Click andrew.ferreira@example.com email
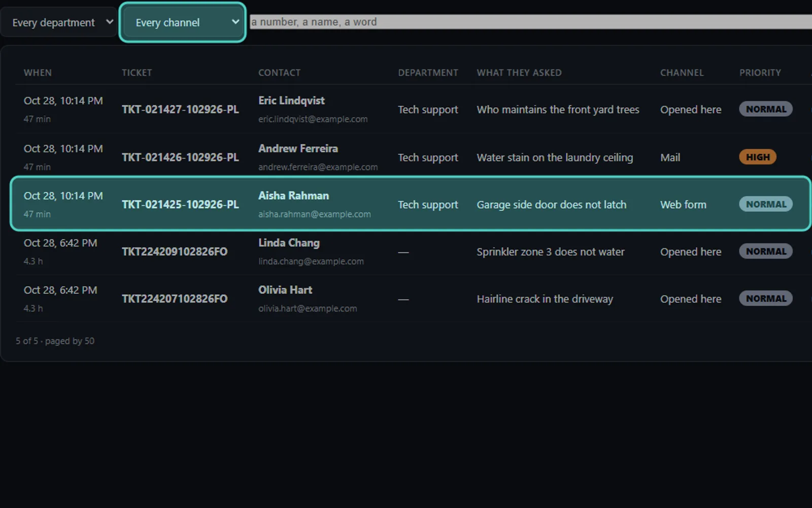This screenshot has width=812, height=508. coord(318,167)
